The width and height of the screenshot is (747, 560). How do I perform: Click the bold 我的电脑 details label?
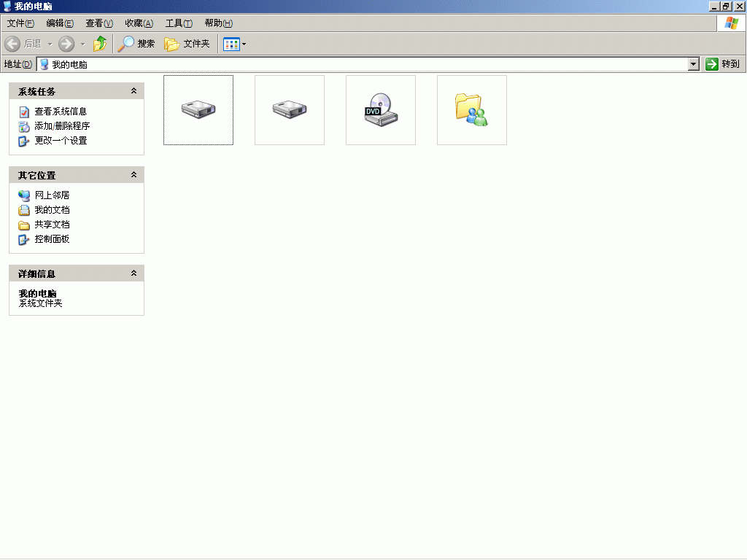pos(38,293)
